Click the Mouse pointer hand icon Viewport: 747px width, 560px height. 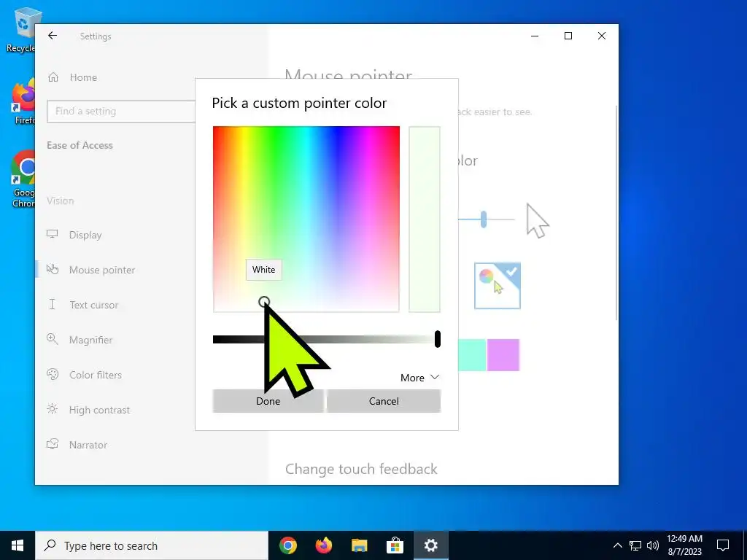click(52, 269)
